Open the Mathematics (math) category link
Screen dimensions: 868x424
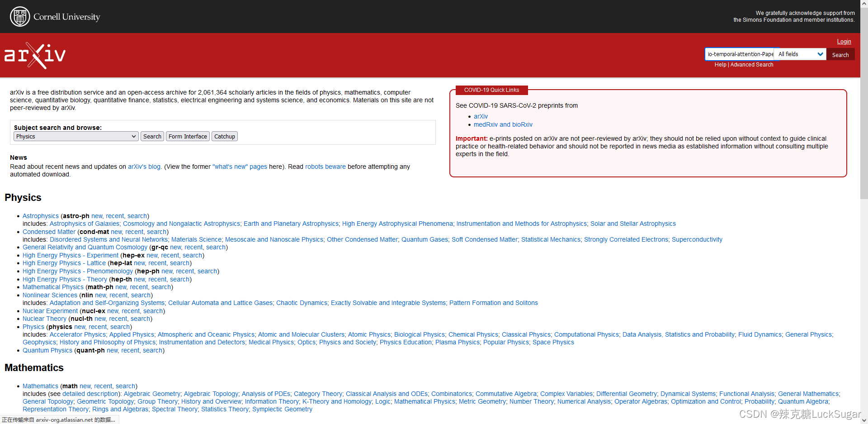coord(40,386)
